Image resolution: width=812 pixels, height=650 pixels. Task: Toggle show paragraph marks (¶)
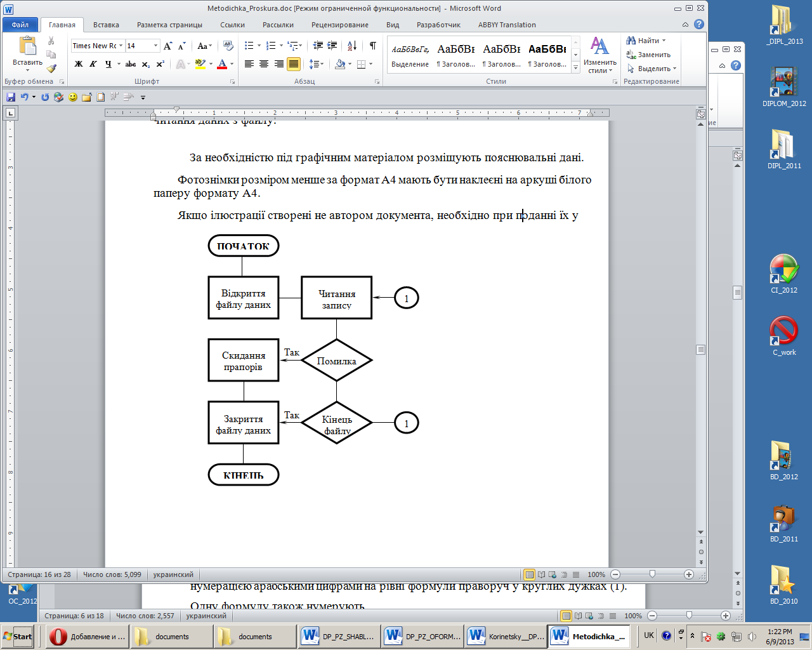(x=372, y=46)
